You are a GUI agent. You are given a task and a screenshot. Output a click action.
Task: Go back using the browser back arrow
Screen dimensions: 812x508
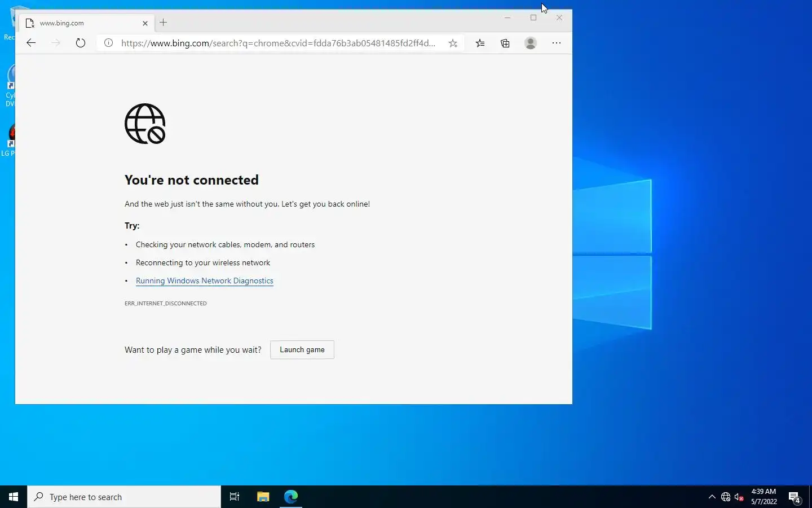31,43
